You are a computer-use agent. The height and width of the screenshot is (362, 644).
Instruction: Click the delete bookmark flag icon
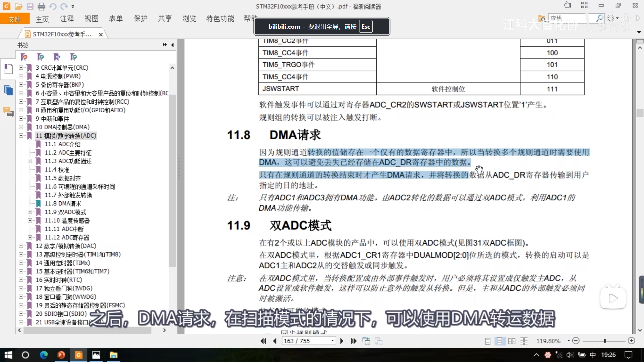click(x=24, y=57)
